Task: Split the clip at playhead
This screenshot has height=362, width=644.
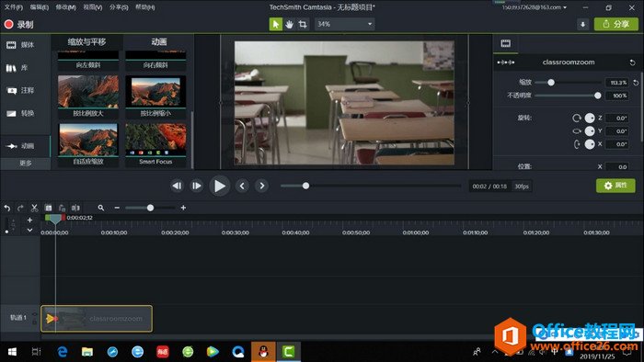Action: [x=75, y=208]
